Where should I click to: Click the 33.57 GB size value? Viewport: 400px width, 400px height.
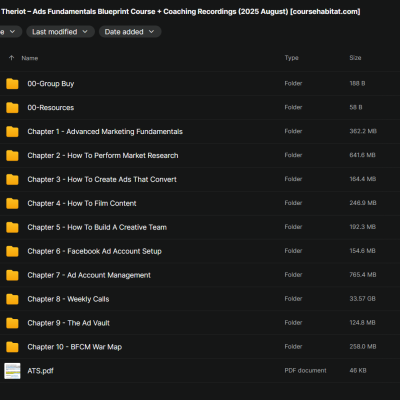[x=362, y=299]
